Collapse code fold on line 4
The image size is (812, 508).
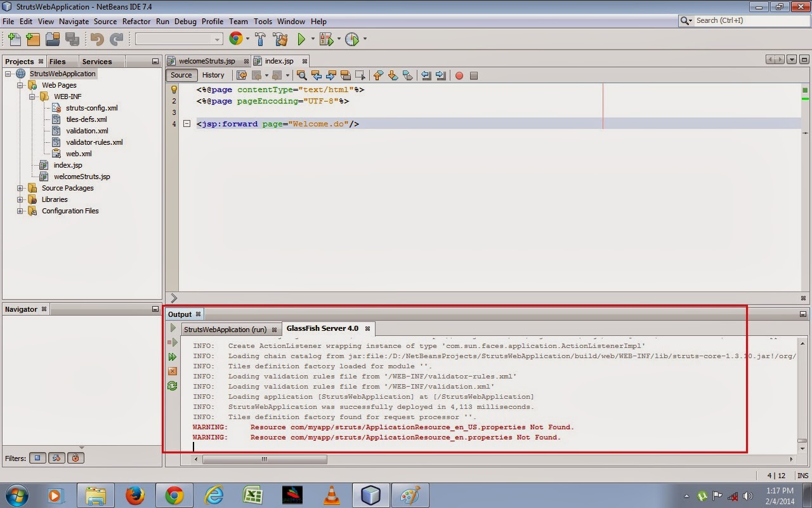coord(187,124)
